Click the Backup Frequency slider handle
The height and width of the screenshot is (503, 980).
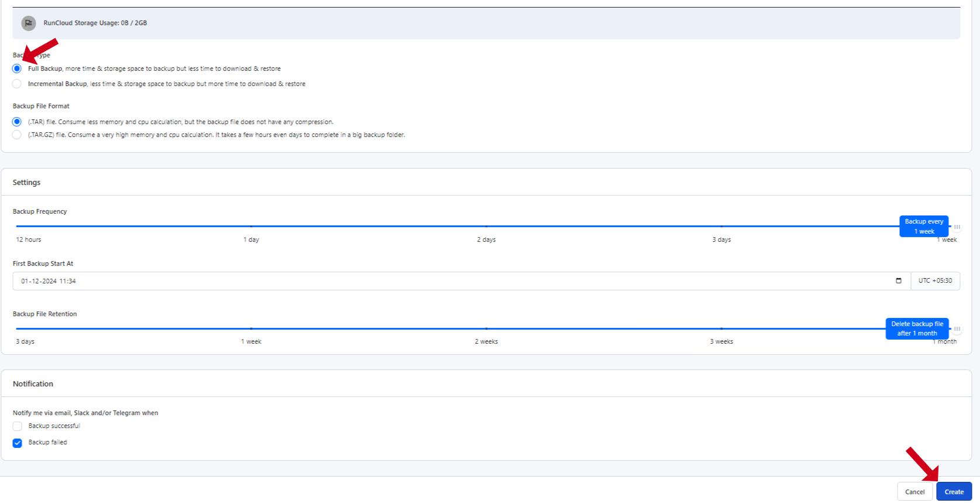[957, 227]
